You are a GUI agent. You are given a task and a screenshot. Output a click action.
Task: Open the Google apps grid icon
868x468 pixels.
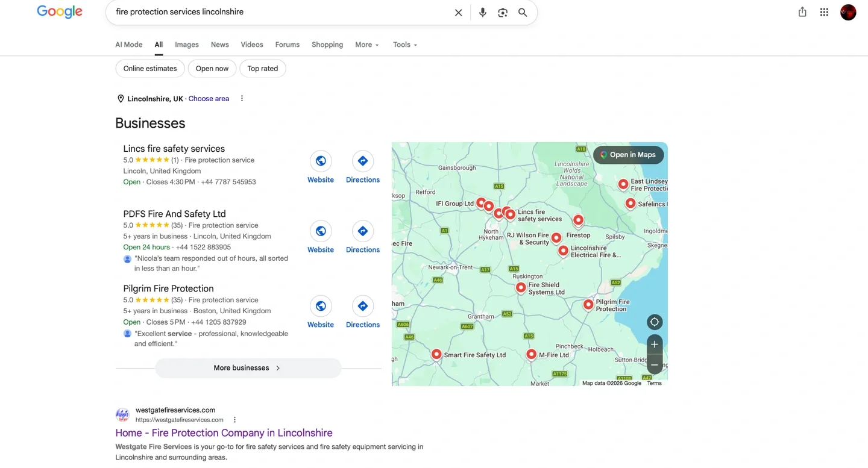coord(824,12)
